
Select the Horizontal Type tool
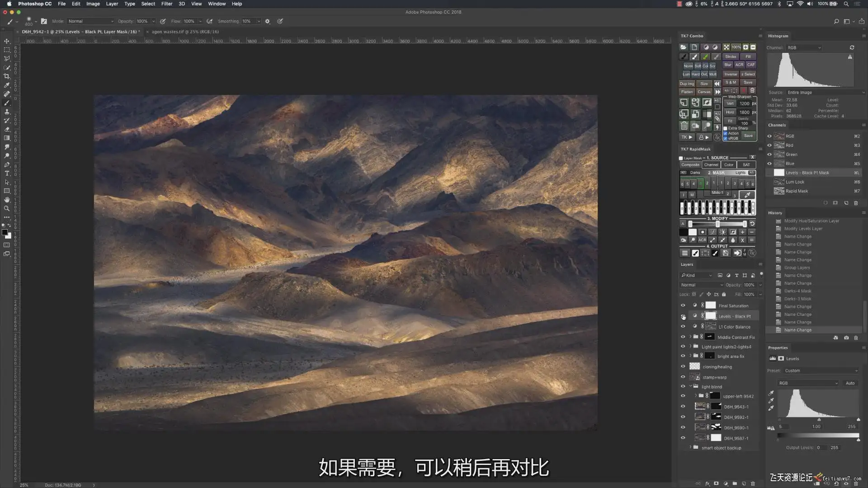[x=7, y=174]
